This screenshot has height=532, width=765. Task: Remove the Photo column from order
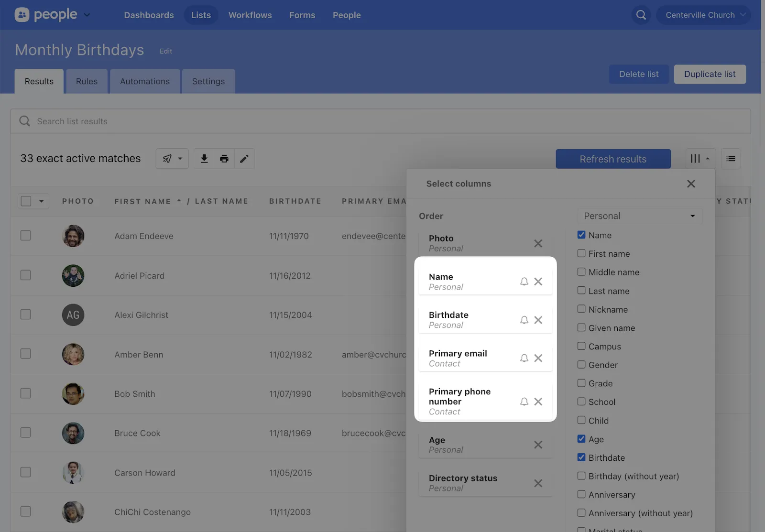coord(538,244)
